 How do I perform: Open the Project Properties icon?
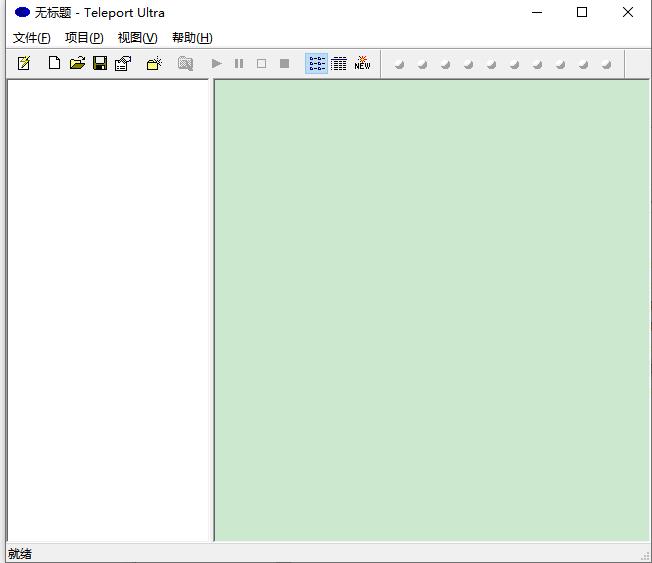tap(123, 63)
